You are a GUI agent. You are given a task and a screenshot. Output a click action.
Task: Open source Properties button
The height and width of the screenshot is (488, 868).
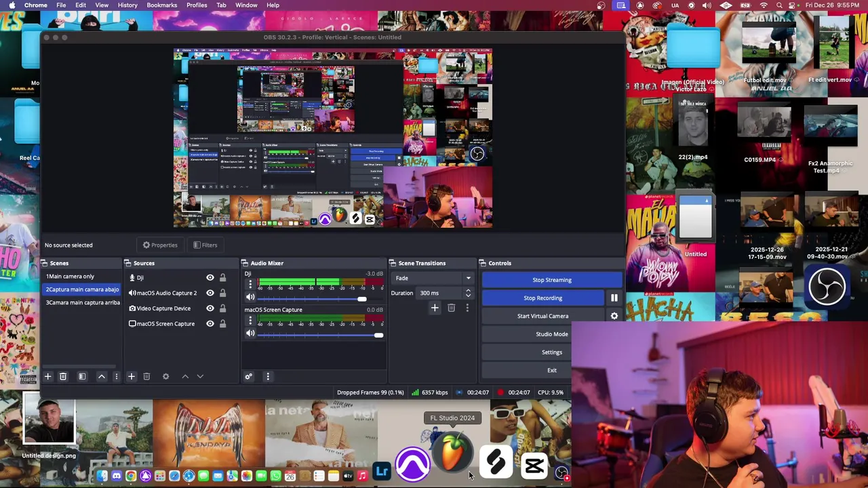[160, 245]
